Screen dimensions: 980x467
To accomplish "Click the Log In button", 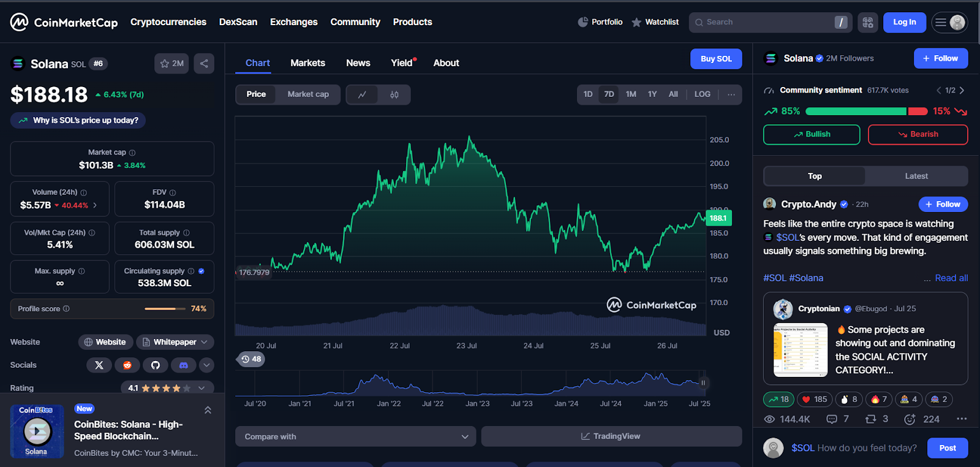I will (905, 23).
